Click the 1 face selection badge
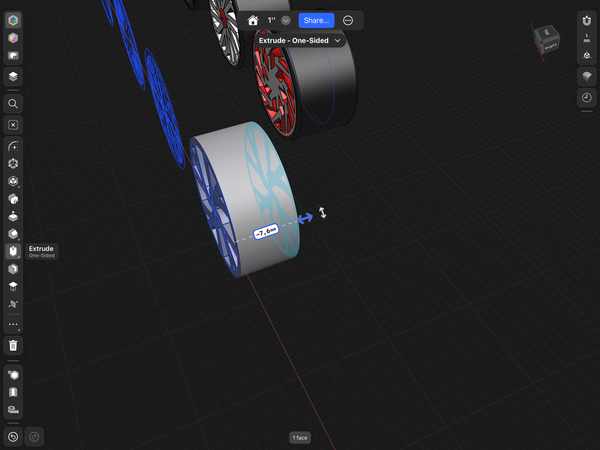The height and width of the screenshot is (450, 600). pyautogui.click(x=300, y=437)
